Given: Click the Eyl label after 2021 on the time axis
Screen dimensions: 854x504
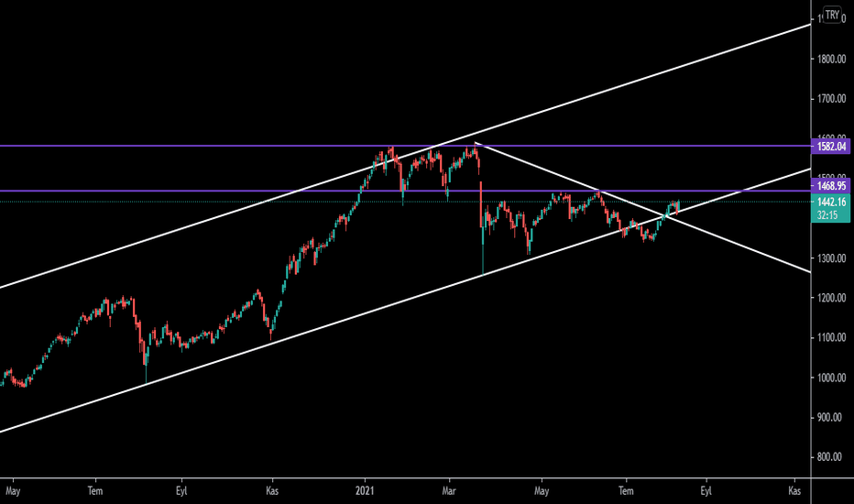Looking at the screenshot, I should pos(706,491).
